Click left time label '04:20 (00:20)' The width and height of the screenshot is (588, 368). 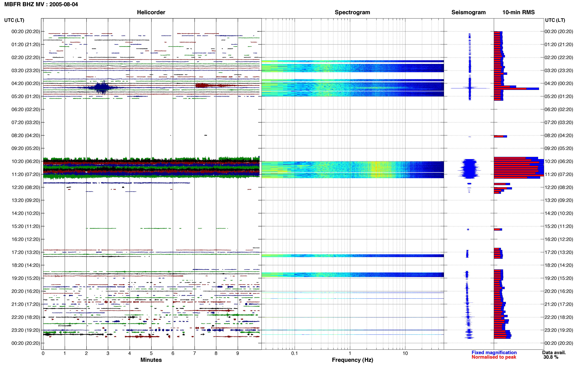pos(26,83)
